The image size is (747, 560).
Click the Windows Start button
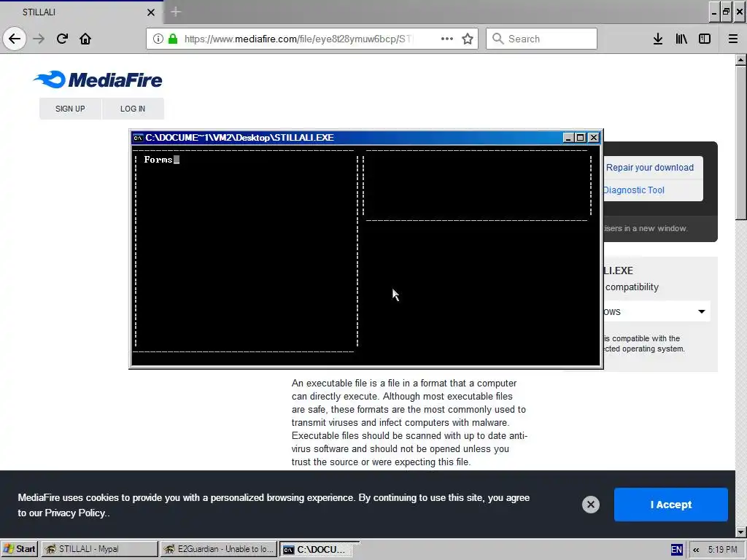[19, 549]
